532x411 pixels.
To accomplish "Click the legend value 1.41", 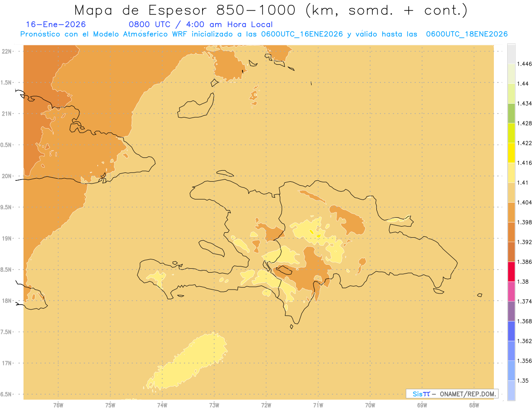I will (x=523, y=183).
